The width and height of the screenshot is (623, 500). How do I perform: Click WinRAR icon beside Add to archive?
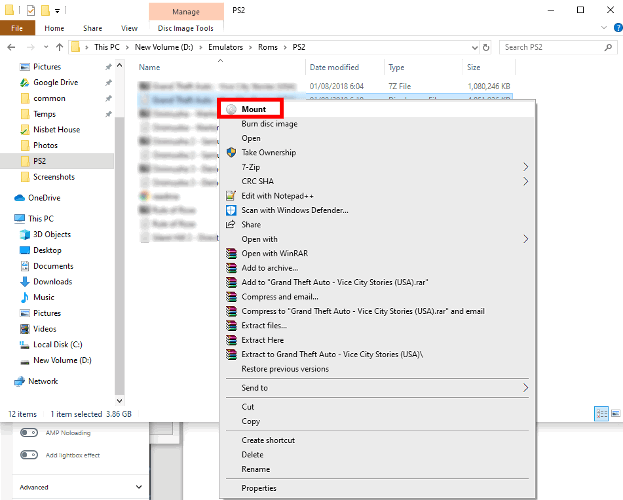point(231,268)
